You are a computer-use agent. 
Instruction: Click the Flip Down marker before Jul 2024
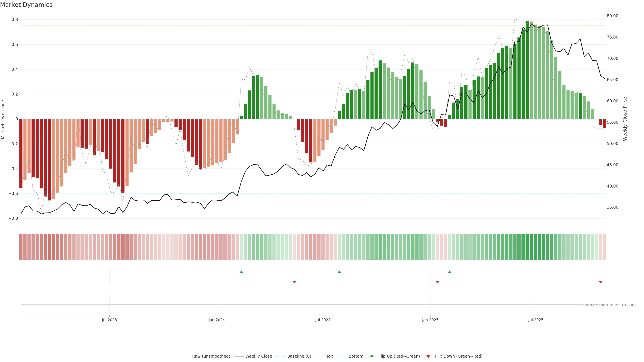pyautogui.click(x=294, y=282)
